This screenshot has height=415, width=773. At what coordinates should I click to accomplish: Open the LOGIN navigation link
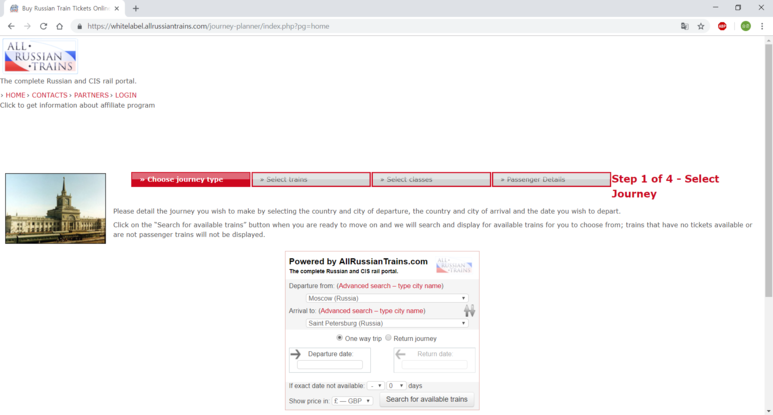pyautogui.click(x=126, y=95)
